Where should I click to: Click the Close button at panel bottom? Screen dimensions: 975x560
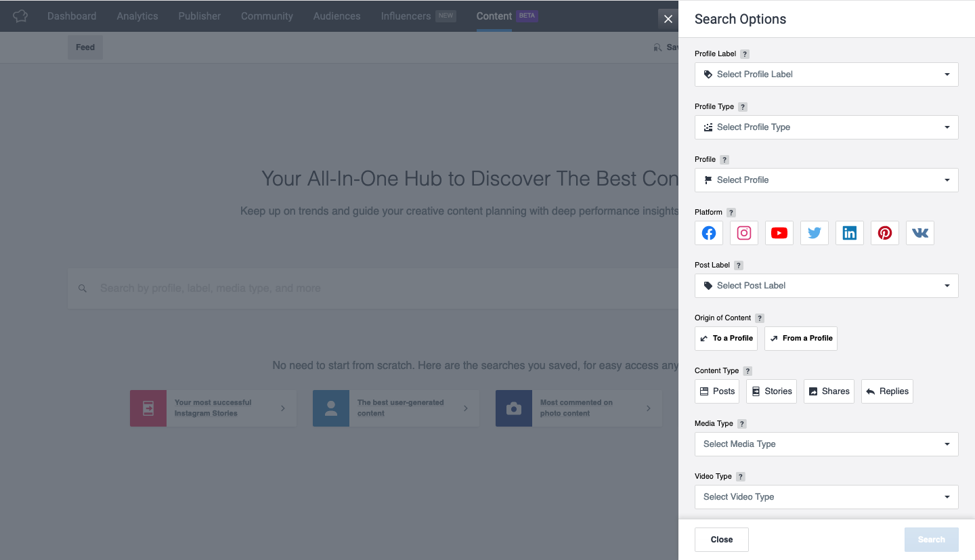click(722, 540)
